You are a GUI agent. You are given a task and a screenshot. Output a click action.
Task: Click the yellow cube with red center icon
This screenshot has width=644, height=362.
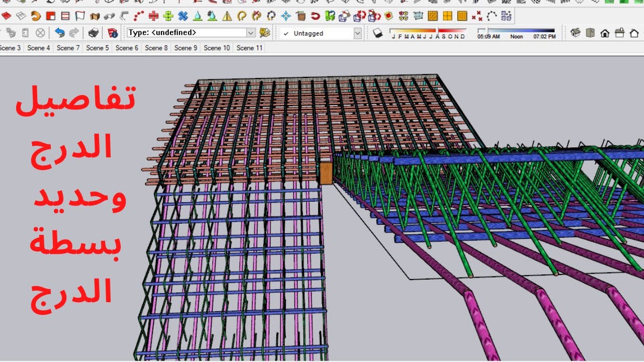point(388,16)
